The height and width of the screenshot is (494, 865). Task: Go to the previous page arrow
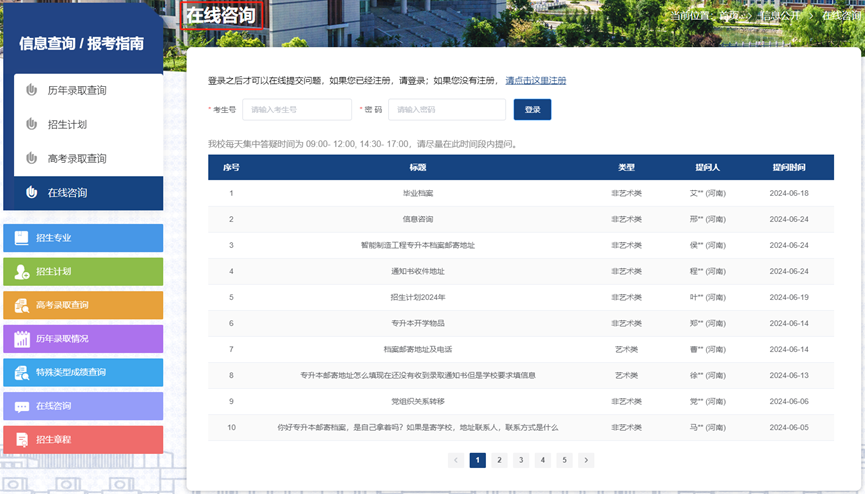(x=456, y=460)
